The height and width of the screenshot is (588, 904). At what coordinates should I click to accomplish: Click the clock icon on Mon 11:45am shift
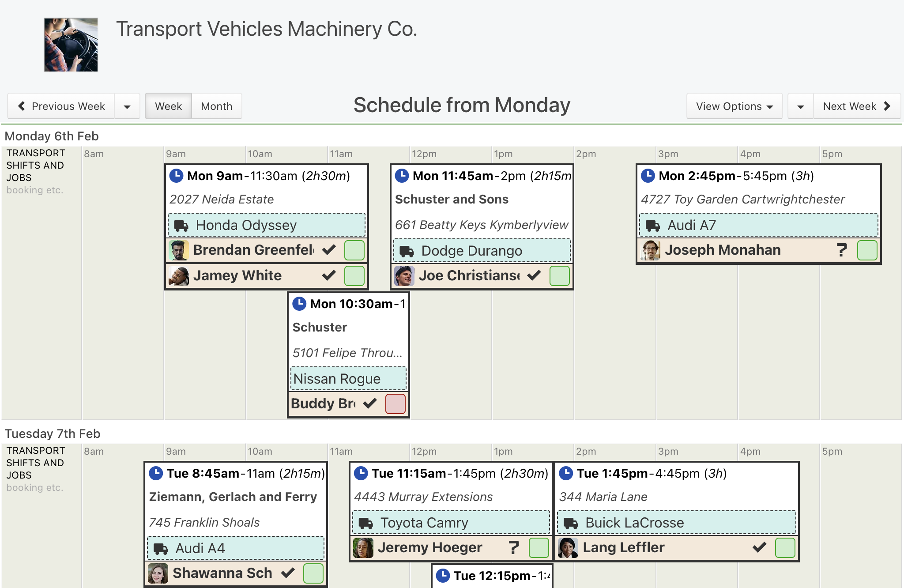pos(402,176)
